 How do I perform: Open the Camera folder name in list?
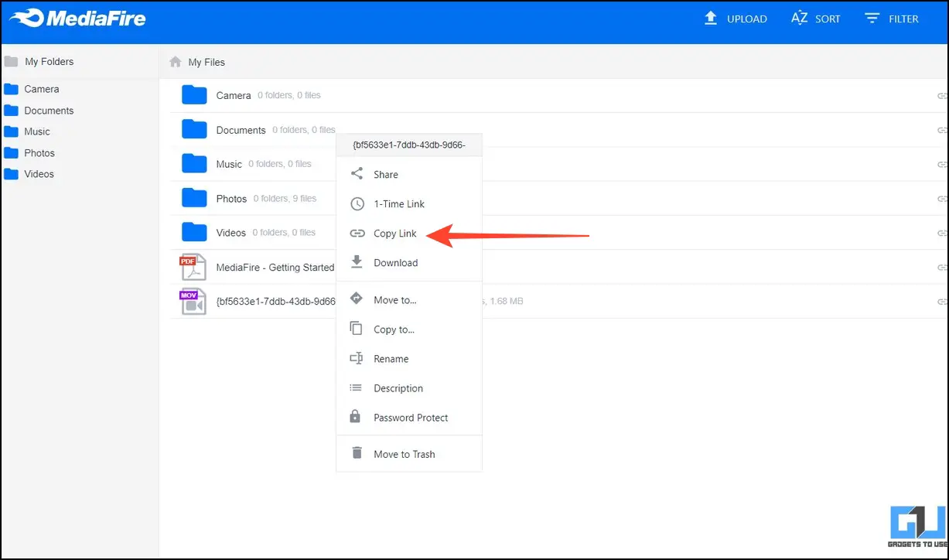coord(234,96)
